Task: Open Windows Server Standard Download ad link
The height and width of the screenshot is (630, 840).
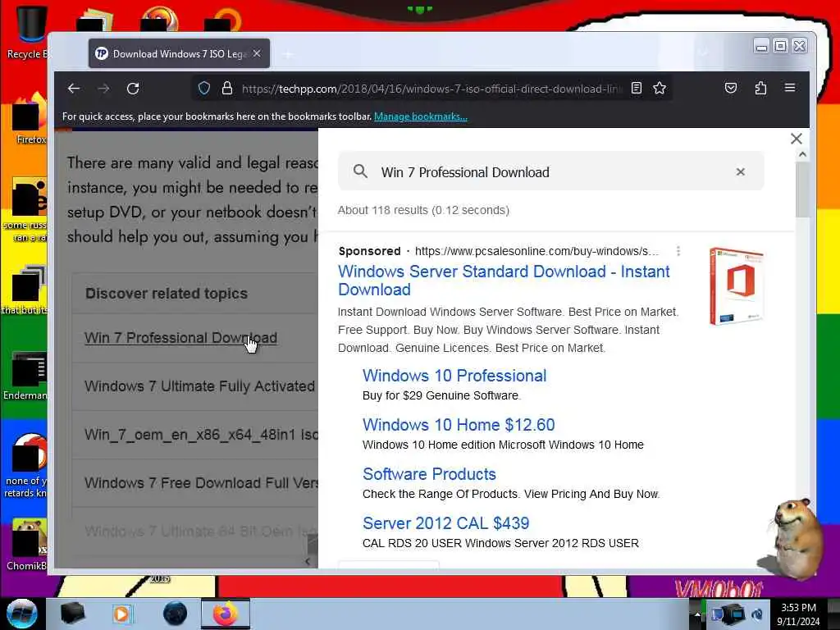Action: (x=504, y=281)
